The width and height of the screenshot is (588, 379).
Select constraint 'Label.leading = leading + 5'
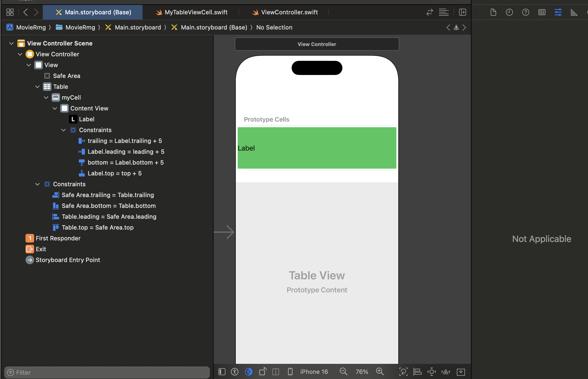[x=121, y=152]
